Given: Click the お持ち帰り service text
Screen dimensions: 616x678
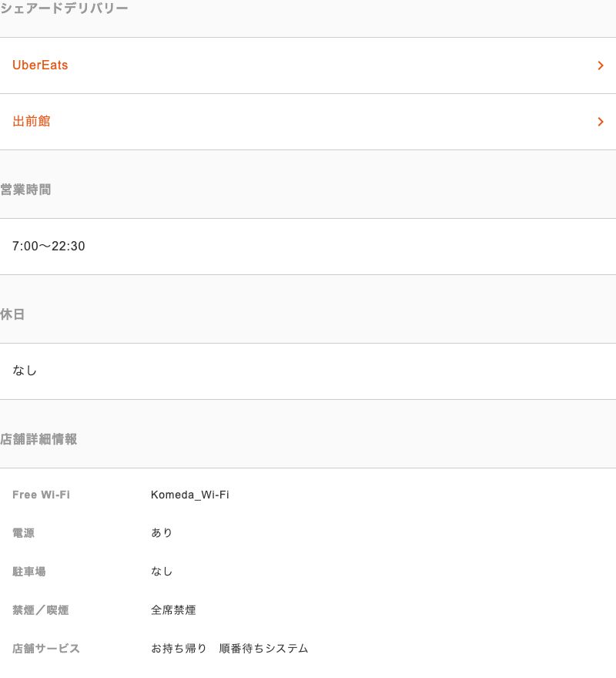Looking at the screenshot, I should [x=179, y=649].
